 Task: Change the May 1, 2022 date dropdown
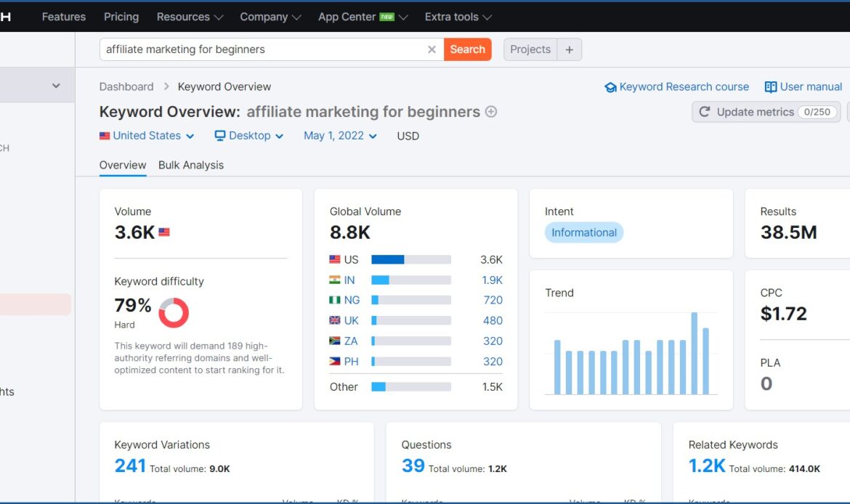340,136
